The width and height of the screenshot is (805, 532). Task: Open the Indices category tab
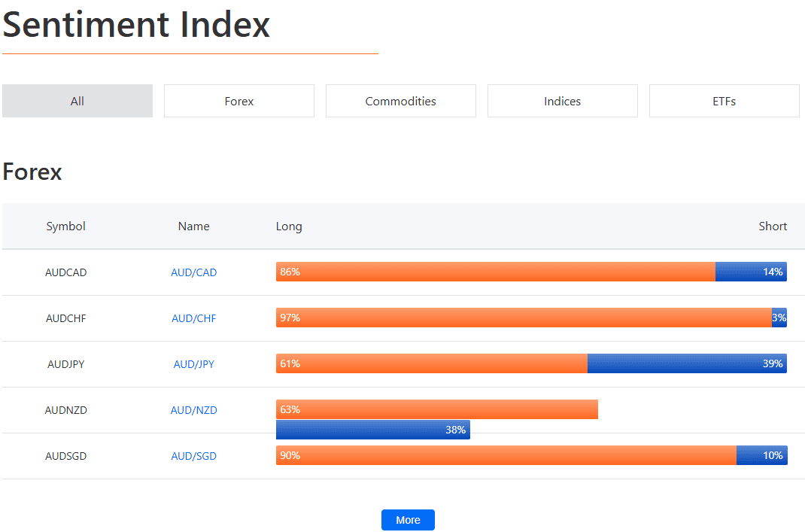[x=562, y=100]
